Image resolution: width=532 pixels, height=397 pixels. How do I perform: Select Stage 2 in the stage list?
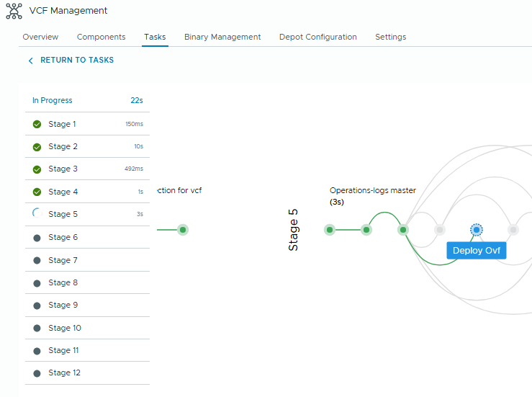click(x=63, y=146)
